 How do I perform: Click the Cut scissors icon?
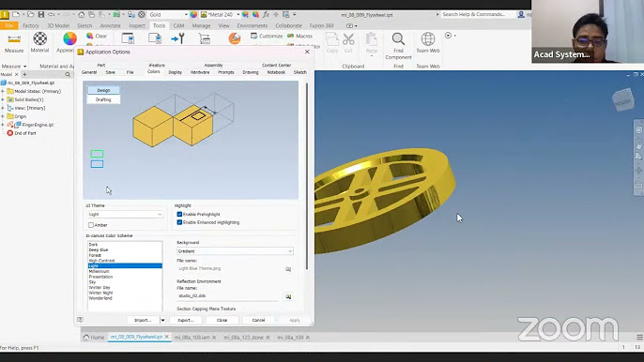click(x=348, y=39)
